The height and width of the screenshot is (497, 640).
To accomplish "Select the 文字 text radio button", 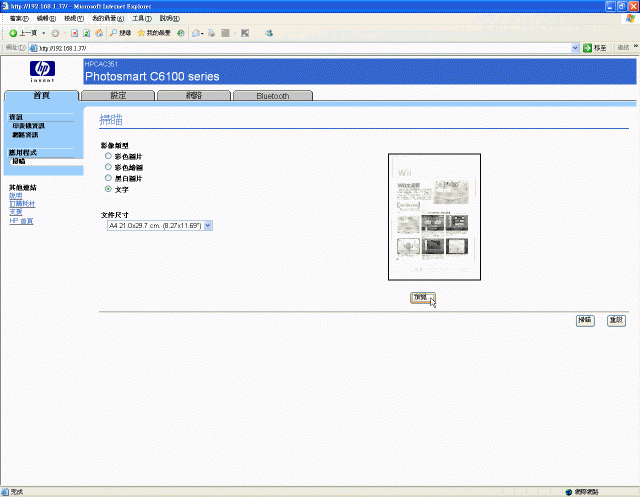I will 108,189.
